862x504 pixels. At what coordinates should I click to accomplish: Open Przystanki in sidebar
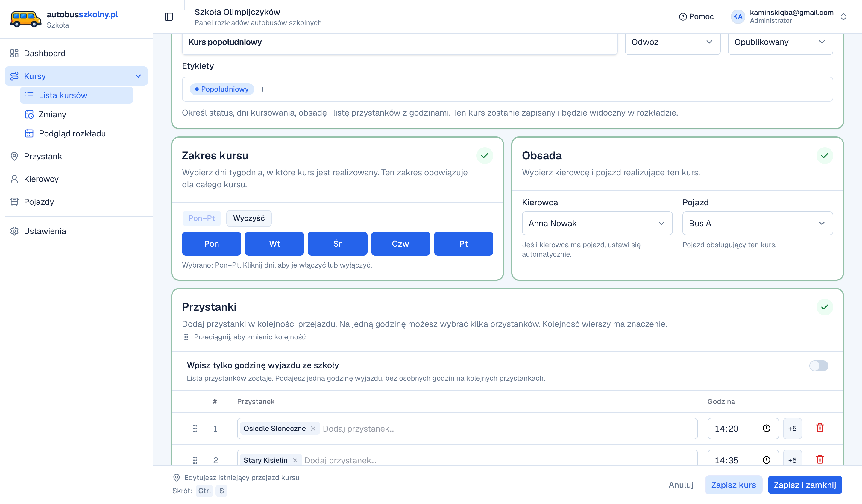76,156
